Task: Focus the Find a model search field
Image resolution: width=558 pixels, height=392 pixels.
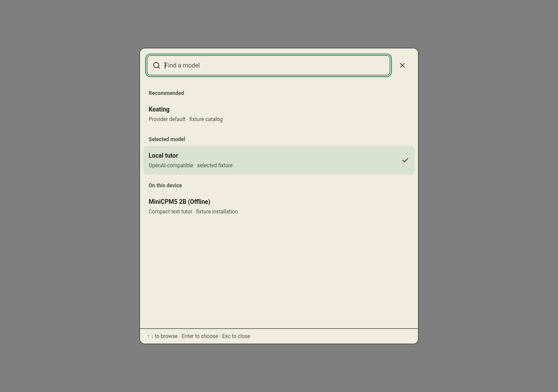Action: 269,65
